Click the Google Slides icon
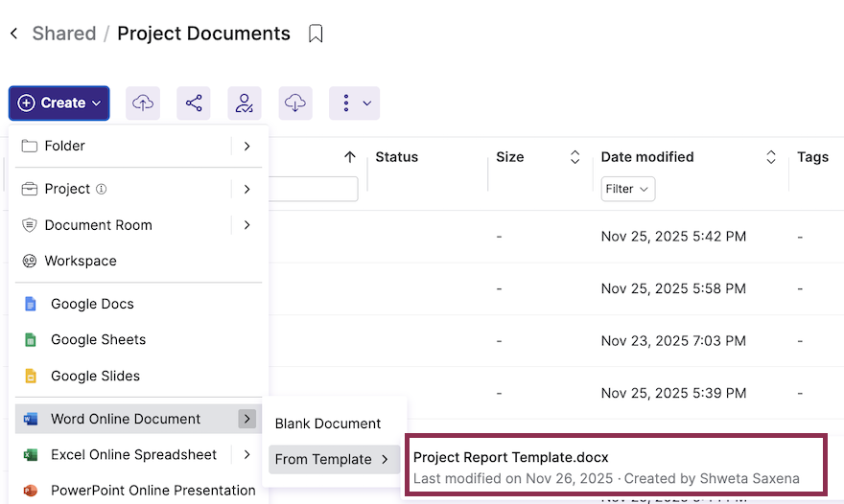Viewport: 844px width, 504px height. click(x=31, y=376)
